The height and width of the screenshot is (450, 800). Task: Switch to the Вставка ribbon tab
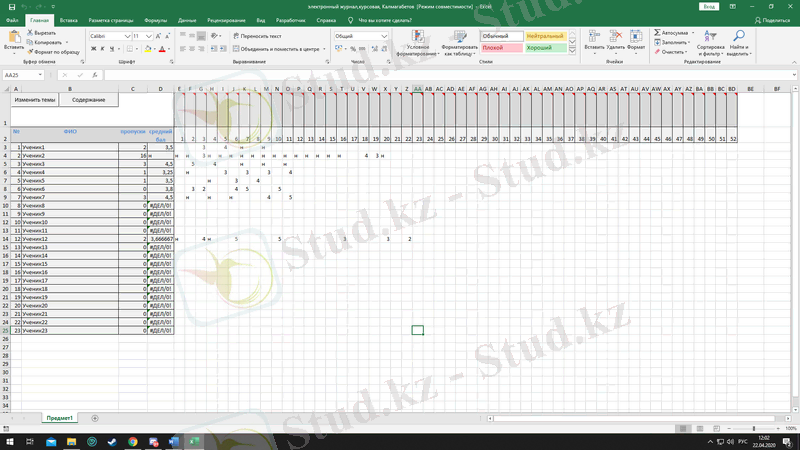click(x=68, y=20)
